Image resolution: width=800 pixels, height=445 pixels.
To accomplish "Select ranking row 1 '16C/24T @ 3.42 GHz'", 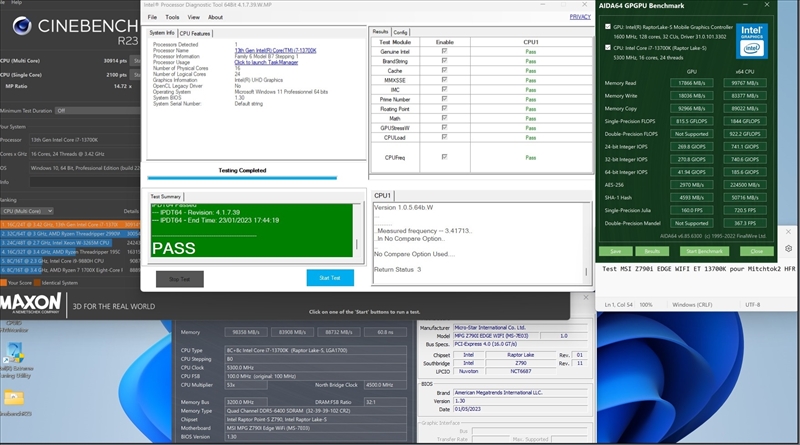I will pyautogui.click(x=70, y=224).
